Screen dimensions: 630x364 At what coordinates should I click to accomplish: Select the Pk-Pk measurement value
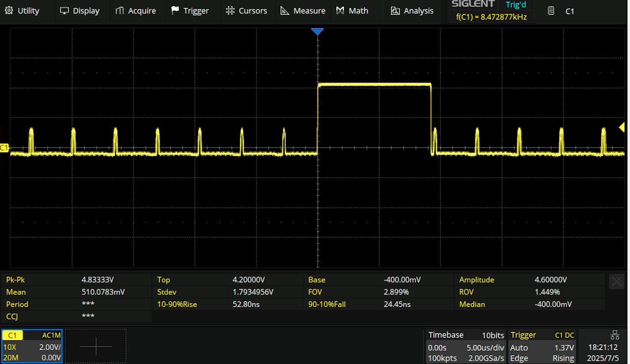click(x=97, y=280)
